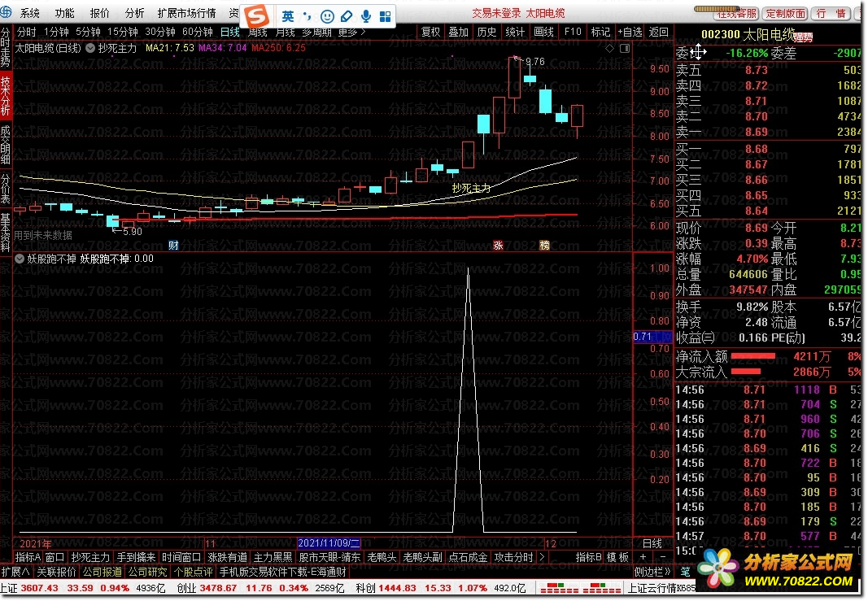Click the 涨 marker under the chart

(x=498, y=245)
